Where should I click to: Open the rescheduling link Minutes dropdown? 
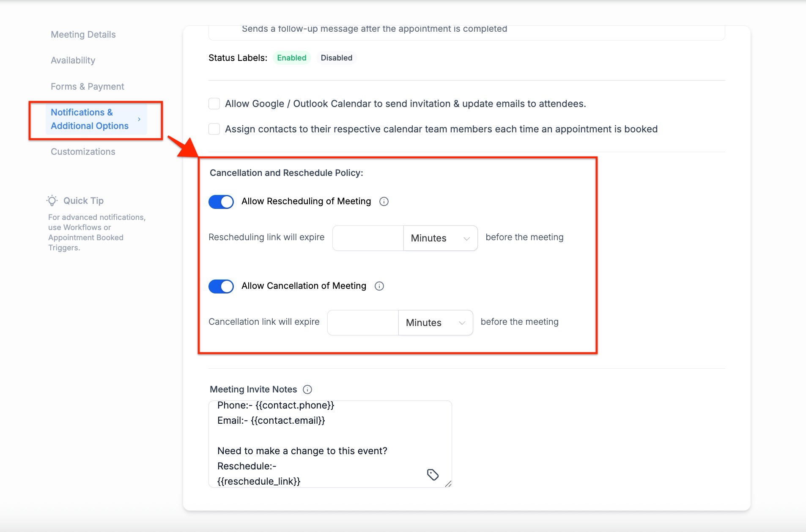pos(440,238)
